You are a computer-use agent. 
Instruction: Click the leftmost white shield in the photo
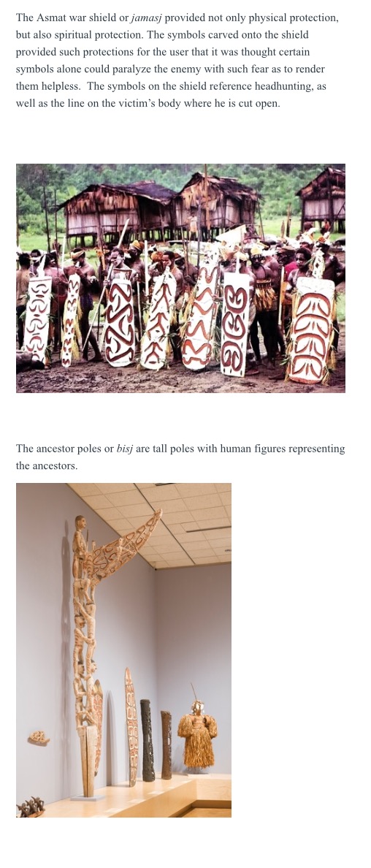coord(38,319)
